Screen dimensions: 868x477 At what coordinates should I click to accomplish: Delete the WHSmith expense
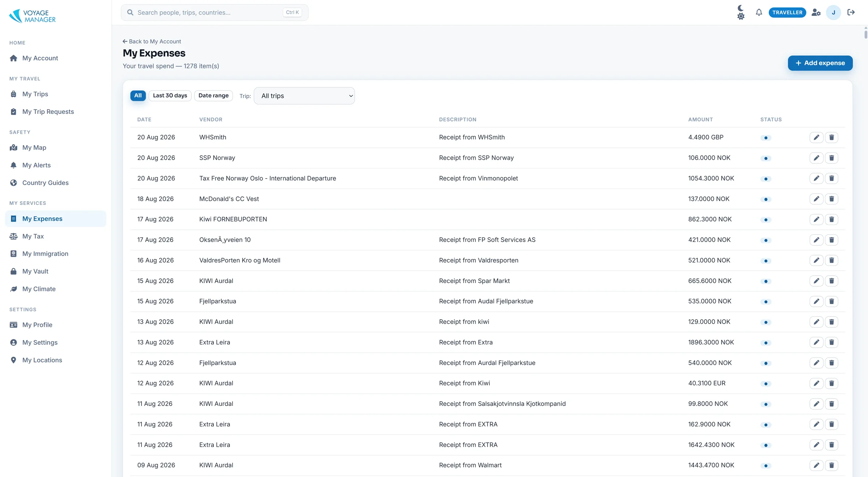point(831,137)
